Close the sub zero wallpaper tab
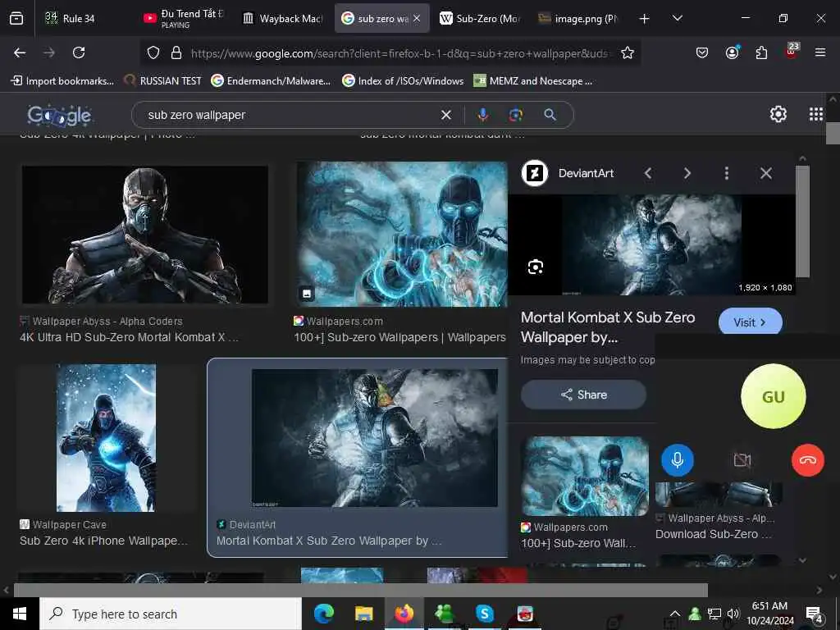Screen dimensions: 840x630 [x=417, y=18]
